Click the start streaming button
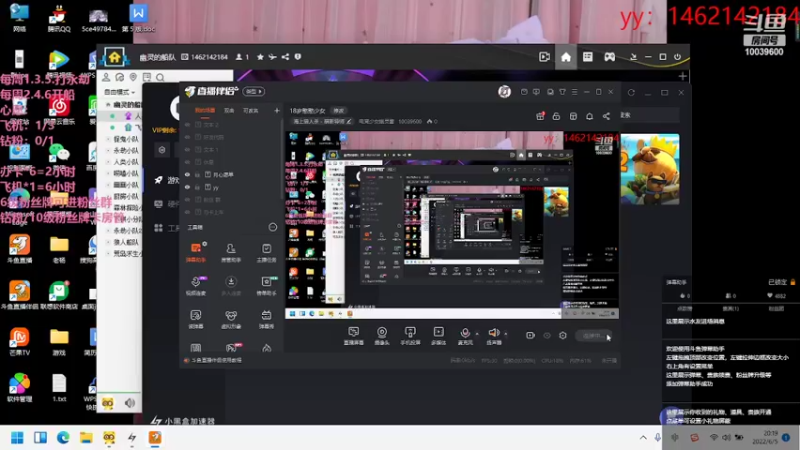This screenshot has height=450, width=800. (593, 336)
